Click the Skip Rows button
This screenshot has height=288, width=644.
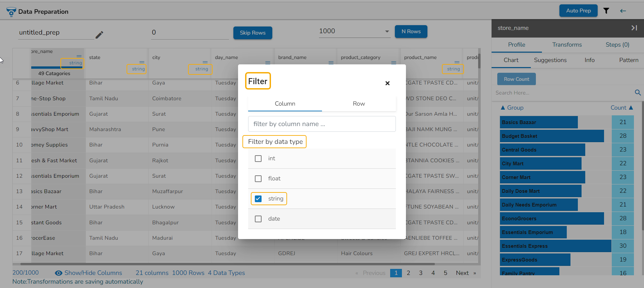252,33
